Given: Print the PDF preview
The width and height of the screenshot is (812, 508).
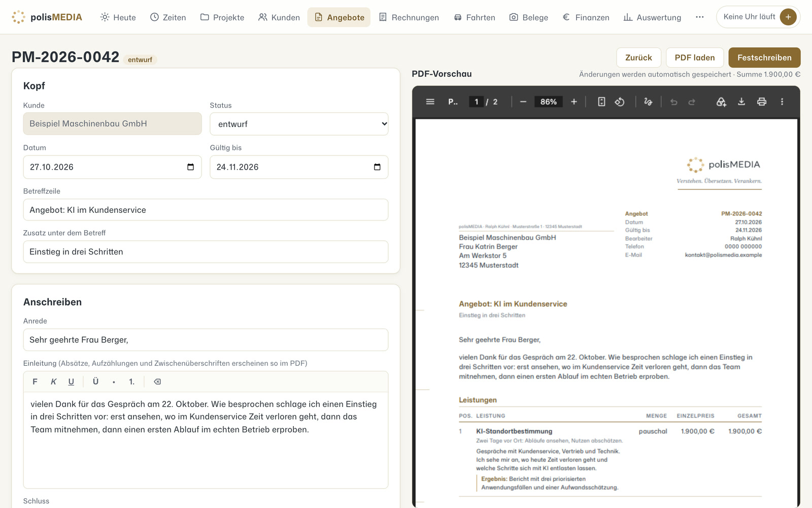Looking at the screenshot, I should (762, 102).
